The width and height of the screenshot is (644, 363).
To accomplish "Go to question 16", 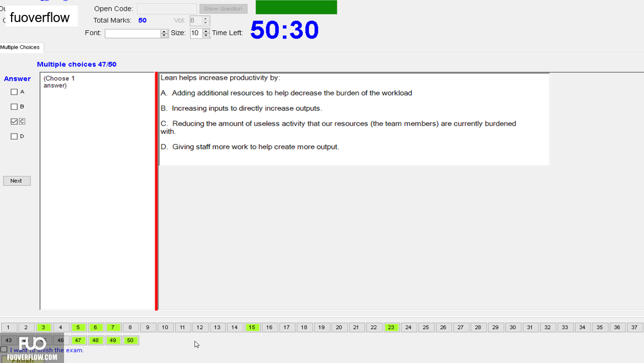I will coord(269,327).
